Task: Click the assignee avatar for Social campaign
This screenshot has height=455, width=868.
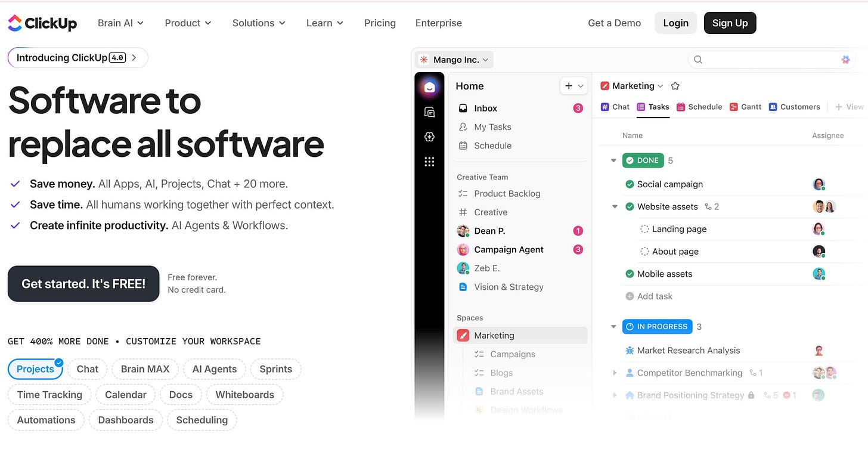Action: [819, 184]
